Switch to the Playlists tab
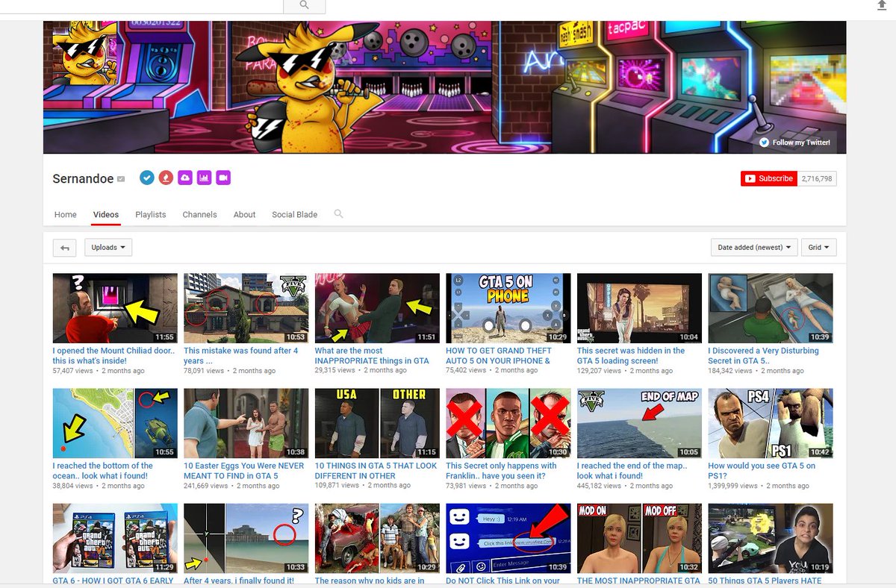 pyautogui.click(x=151, y=214)
